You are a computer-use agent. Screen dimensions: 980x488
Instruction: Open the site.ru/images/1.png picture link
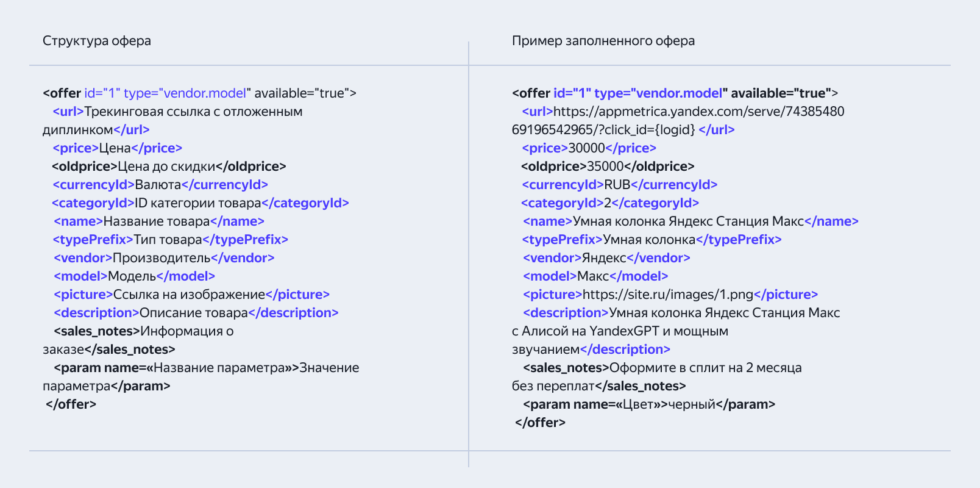(668, 295)
